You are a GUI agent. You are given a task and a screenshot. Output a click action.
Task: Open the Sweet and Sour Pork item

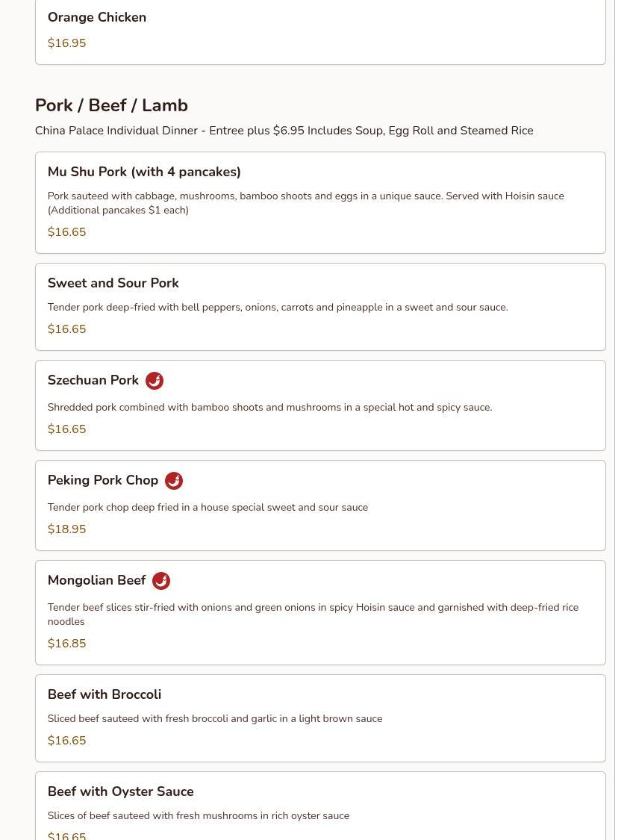[x=113, y=283]
